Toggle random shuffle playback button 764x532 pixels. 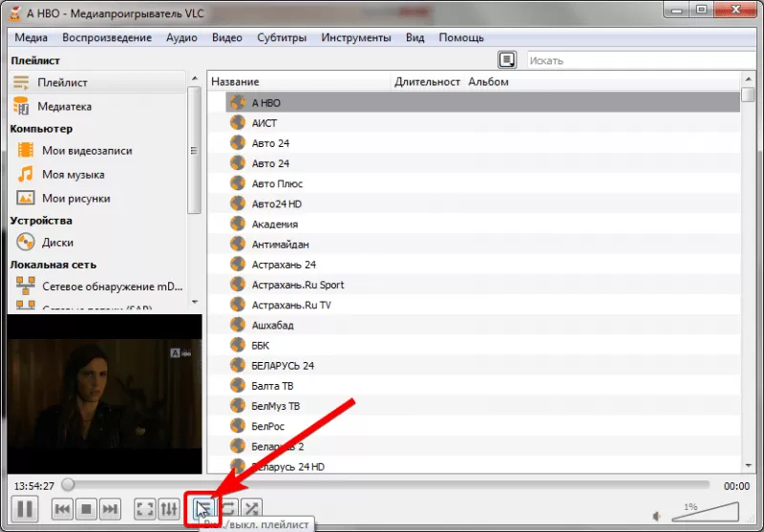[x=251, y=508]
